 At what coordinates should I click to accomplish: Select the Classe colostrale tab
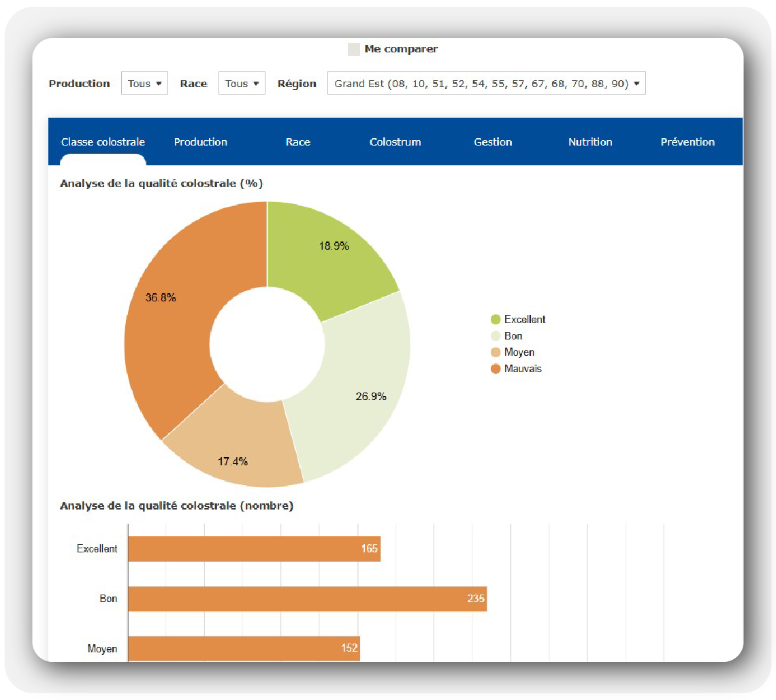tap(103, 142)
